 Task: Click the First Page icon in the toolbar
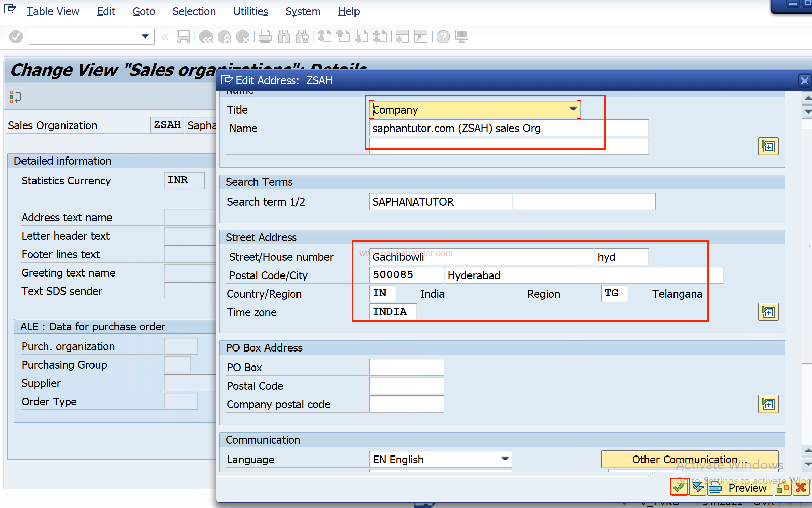pos(324,36)
